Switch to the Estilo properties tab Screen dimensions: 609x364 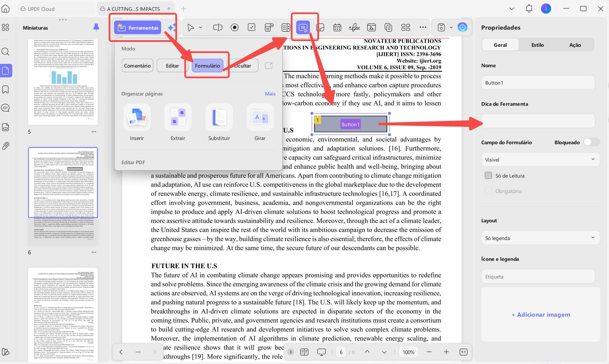538,45
